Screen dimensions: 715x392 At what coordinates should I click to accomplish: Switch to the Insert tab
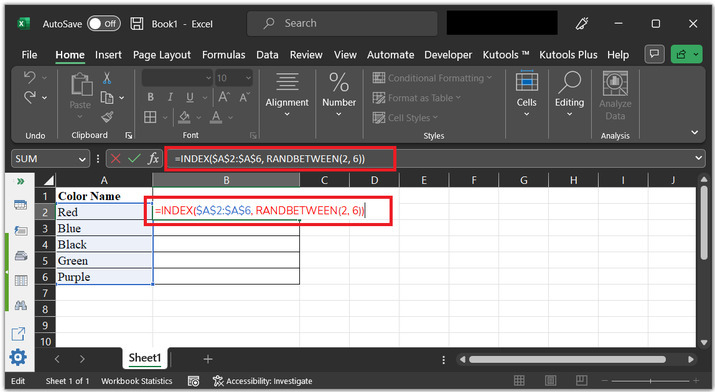pyautogui.click(x=108, y=55)
